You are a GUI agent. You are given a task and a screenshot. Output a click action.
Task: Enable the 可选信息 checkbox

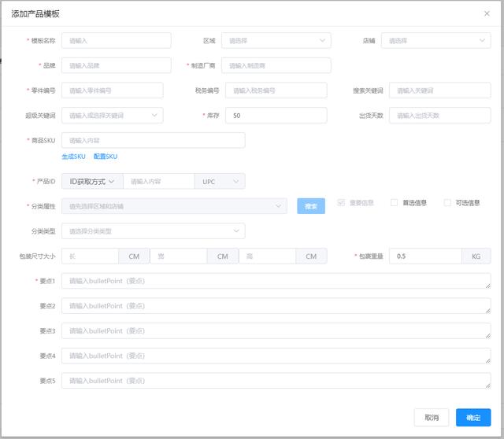(448, 203)
